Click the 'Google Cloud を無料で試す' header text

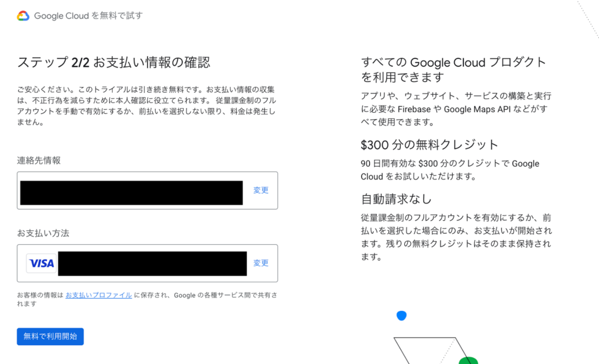[x=88, y=16]
